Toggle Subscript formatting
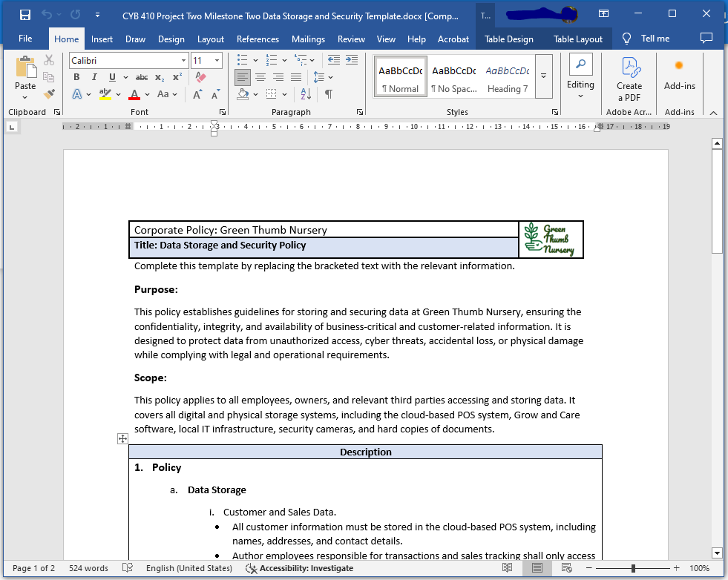Screen dimensions: 728x580 [160, 77]
